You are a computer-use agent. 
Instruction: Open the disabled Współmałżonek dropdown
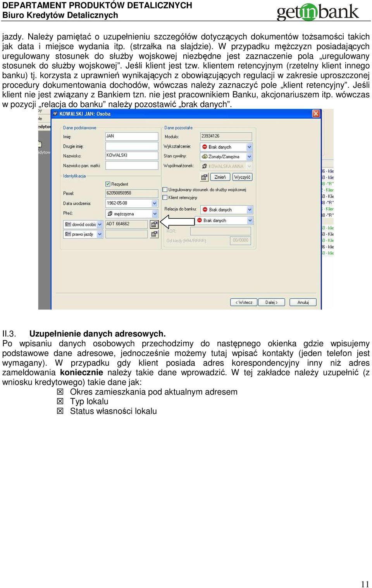249,166
